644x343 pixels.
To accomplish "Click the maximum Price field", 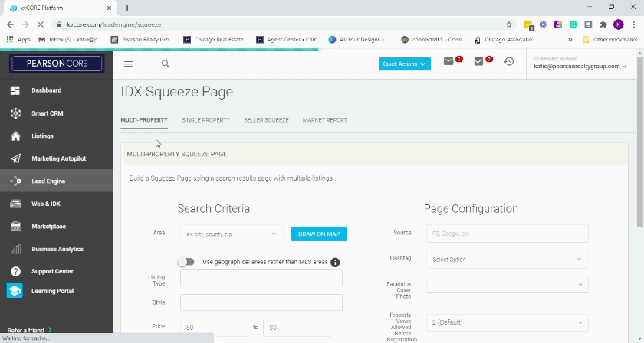I will click(297, 328).
